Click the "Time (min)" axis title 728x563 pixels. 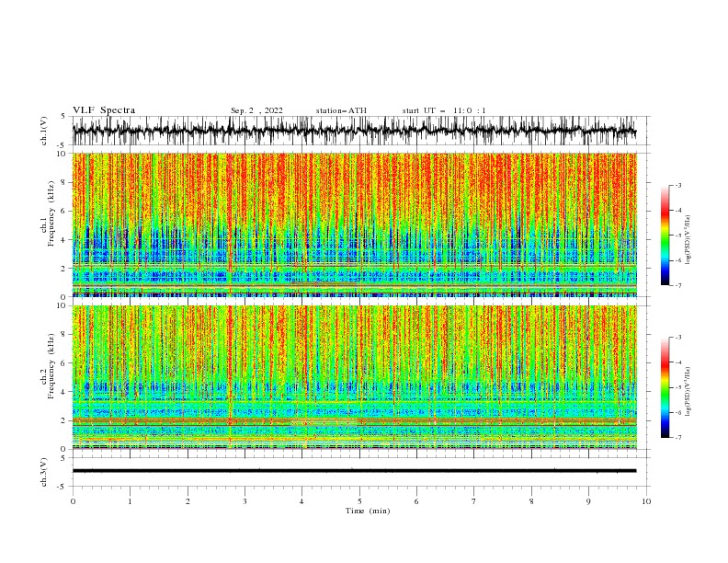(x=368, y=511)
